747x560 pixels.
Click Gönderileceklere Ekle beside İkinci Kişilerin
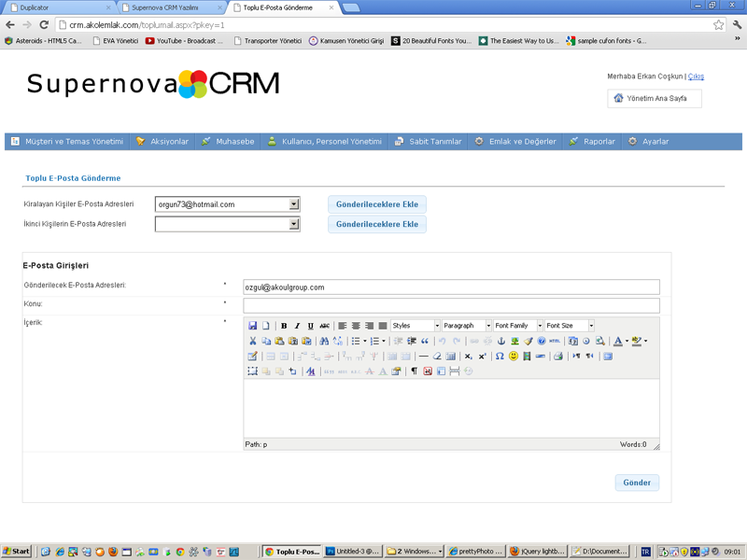coord(377,224)
